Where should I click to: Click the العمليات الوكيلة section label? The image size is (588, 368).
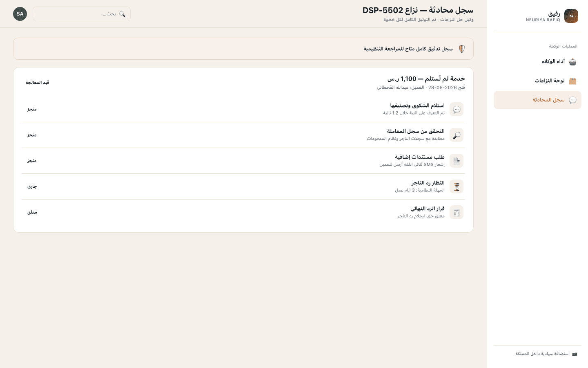(x=563, y=46)
